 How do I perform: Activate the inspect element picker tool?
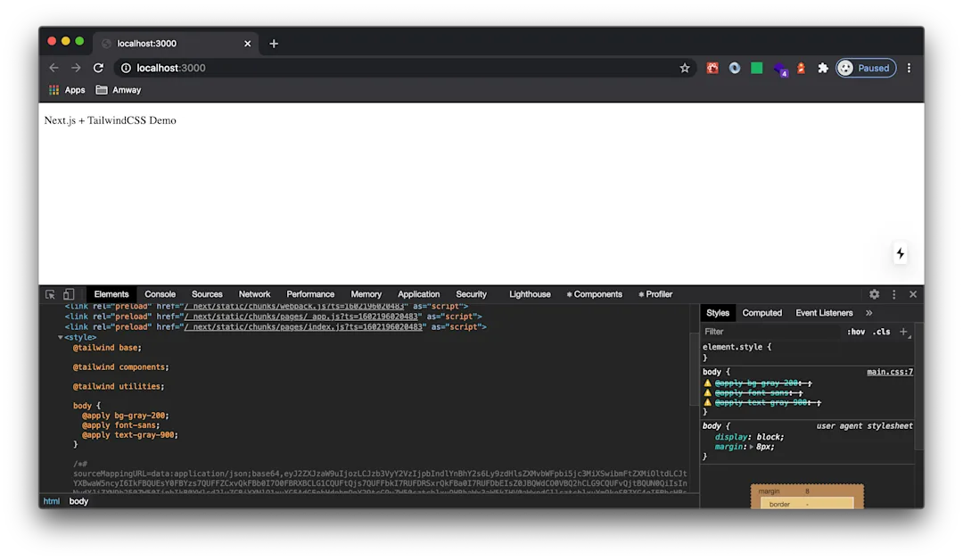tap(50, 293)
